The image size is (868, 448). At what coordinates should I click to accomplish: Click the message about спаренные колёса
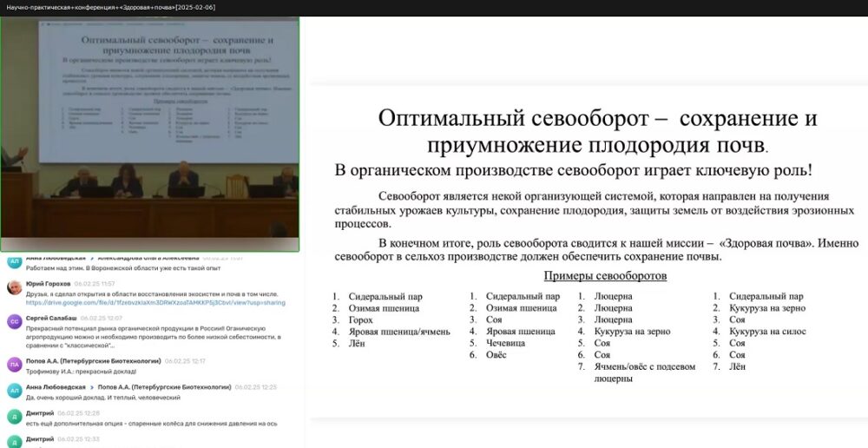tap(152, 423)
